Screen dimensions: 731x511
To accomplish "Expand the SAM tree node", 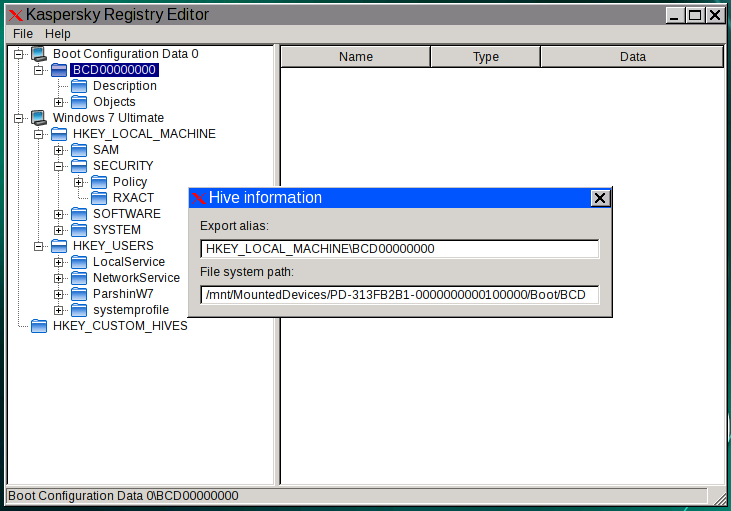I will pos(58,150).
